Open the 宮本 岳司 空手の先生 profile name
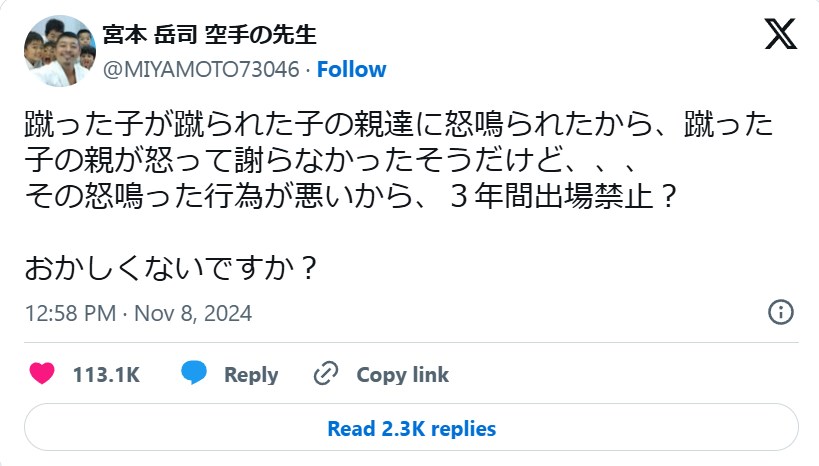The height and width of the screenshot is (466, 819). tap(209, 35)
